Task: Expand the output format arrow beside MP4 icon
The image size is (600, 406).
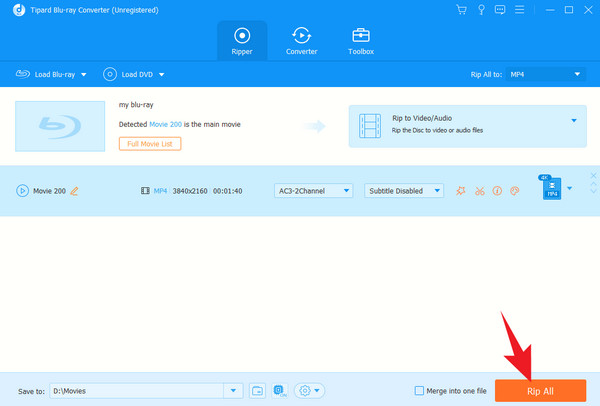Action: tap(569, 188)
